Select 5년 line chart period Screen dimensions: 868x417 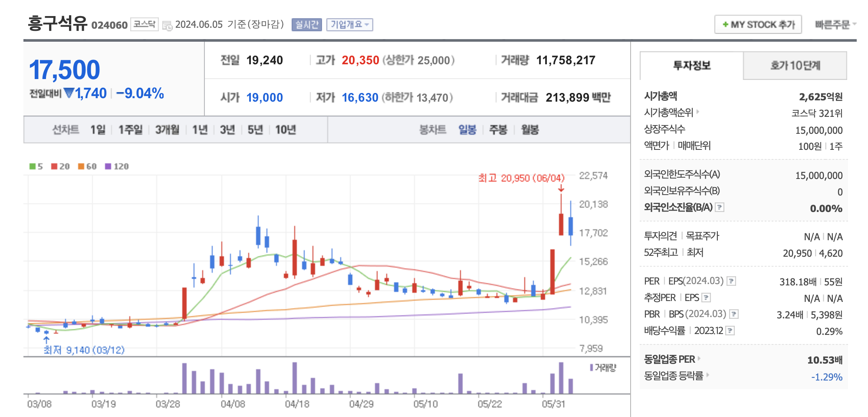255,129
